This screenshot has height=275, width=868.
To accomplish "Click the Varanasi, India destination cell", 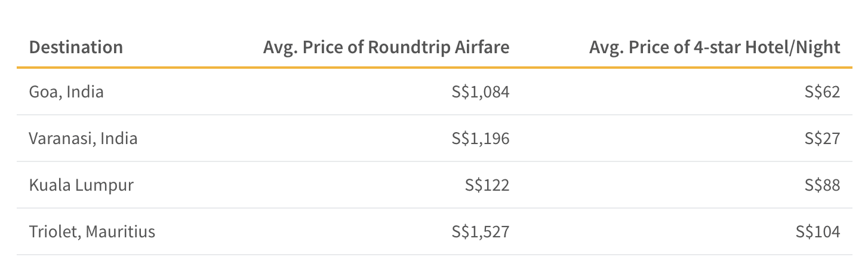I will click(83, 139).
